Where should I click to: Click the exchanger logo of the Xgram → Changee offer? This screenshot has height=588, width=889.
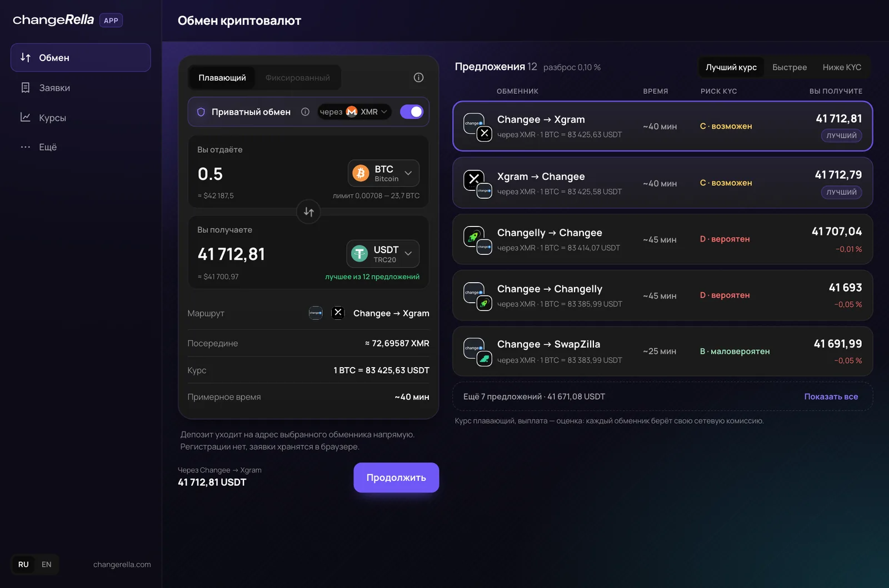click(478, 184)
